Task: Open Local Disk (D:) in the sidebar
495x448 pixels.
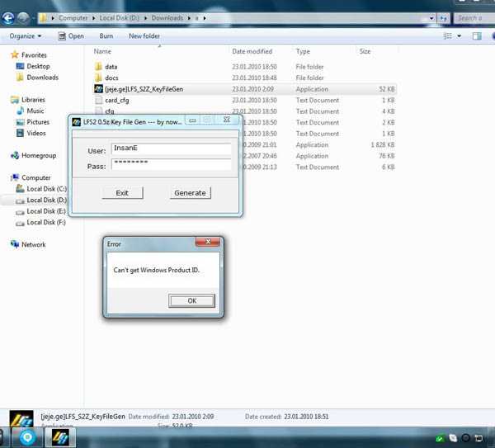Action: [x=47, y=200]
